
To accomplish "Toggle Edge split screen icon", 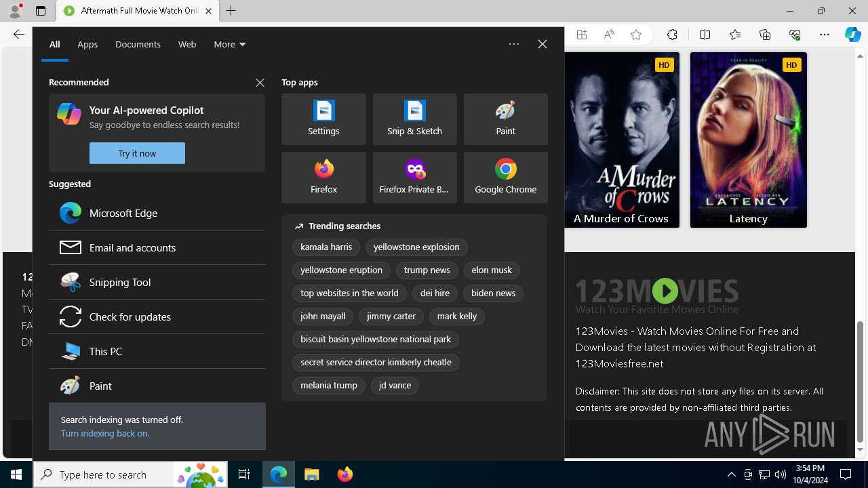I will click(x=705, y=35).
